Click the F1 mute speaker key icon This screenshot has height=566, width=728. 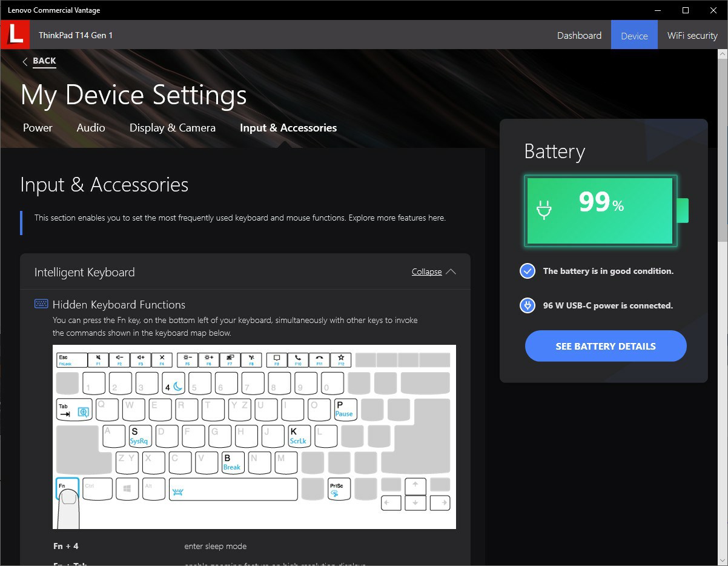[x=98, y=360]
